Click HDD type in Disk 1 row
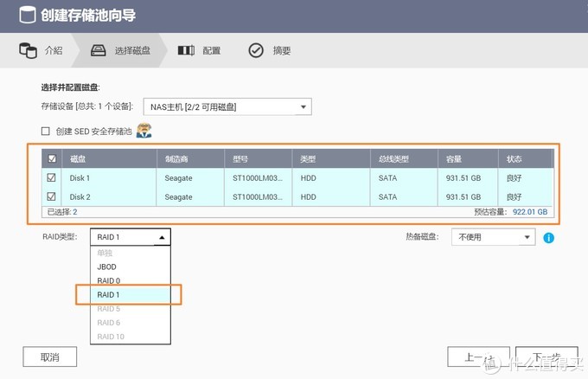This screenshot has width=588, height=379. [308, 178]
